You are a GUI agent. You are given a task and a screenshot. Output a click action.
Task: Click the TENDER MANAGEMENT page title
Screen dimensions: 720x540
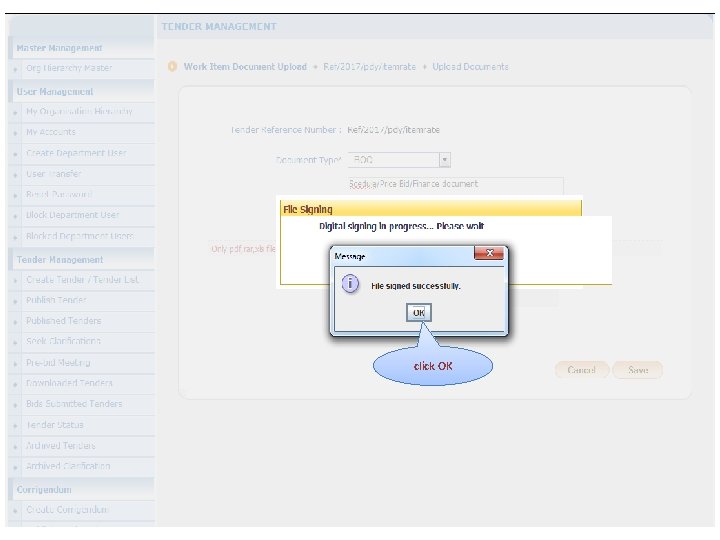point(219,27)
